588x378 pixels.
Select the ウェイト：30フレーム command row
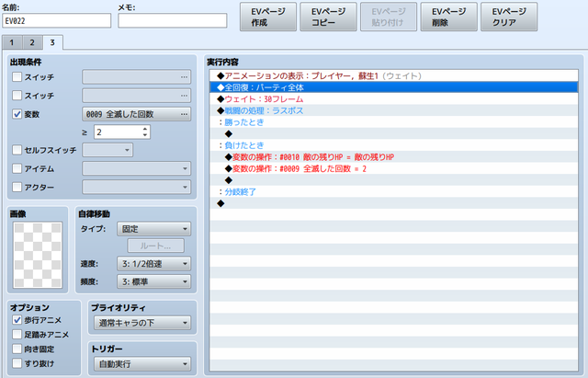point(394,99)
